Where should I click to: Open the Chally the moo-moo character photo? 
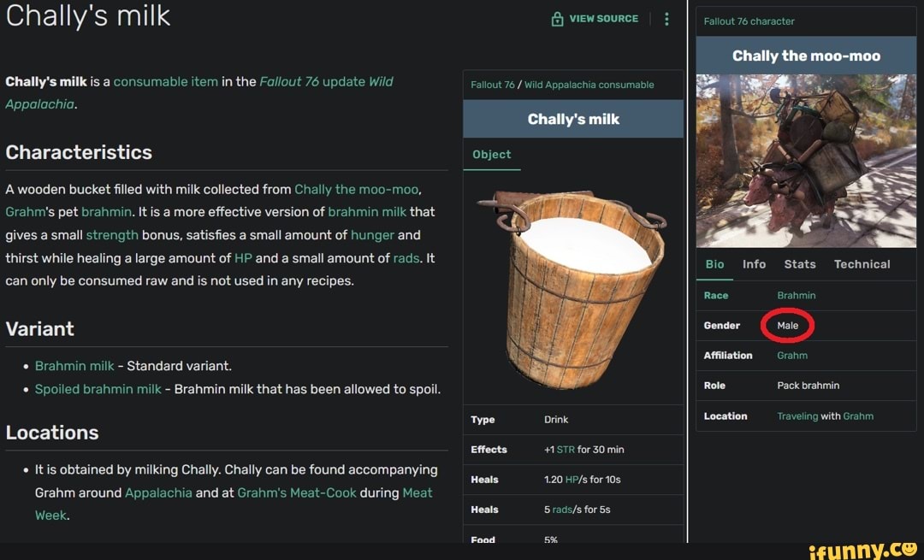(805, 160)
